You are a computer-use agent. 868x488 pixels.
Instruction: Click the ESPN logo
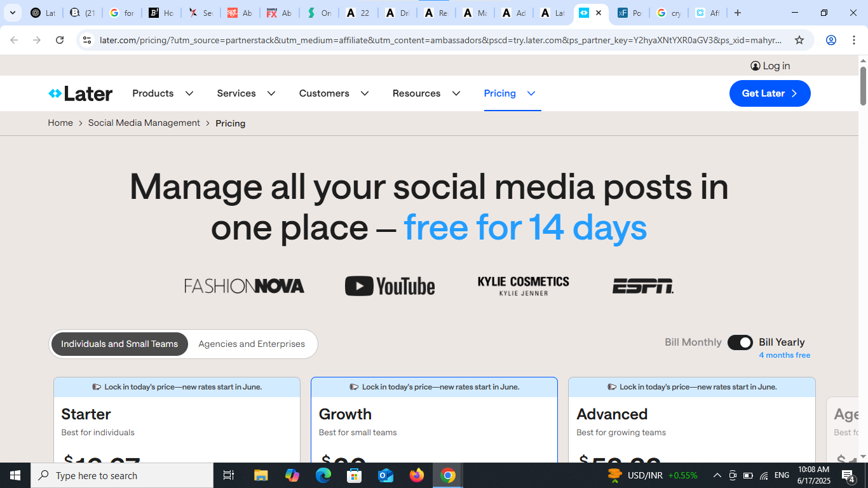point(643,286)
